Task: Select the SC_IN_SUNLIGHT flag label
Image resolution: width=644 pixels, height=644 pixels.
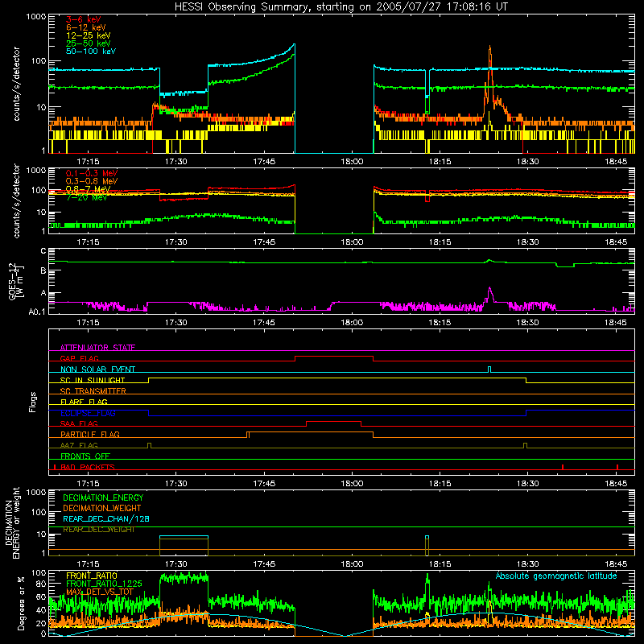Action: point(93,380)
